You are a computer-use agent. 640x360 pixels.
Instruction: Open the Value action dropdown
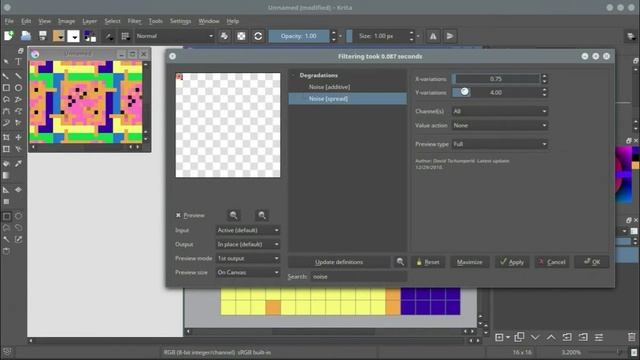coord(500,126)
